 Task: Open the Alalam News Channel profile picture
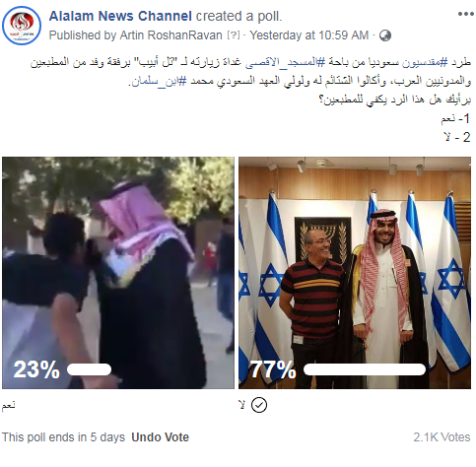pos(22,26)
